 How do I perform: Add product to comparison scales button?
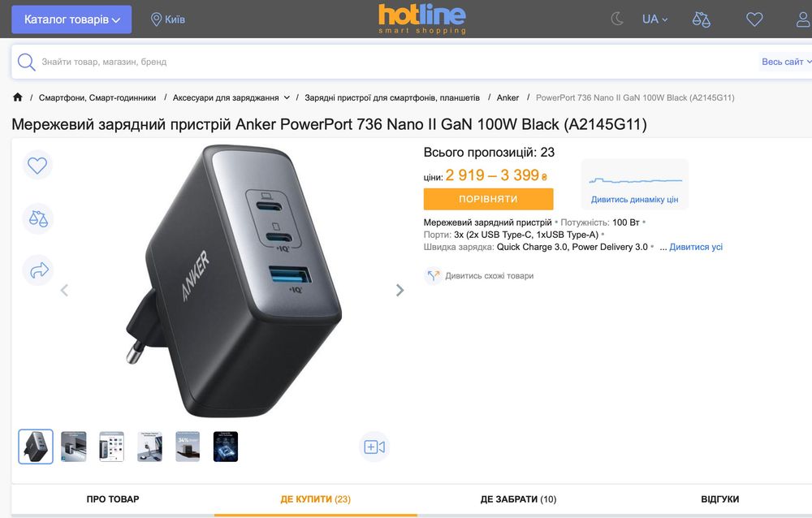38,218
